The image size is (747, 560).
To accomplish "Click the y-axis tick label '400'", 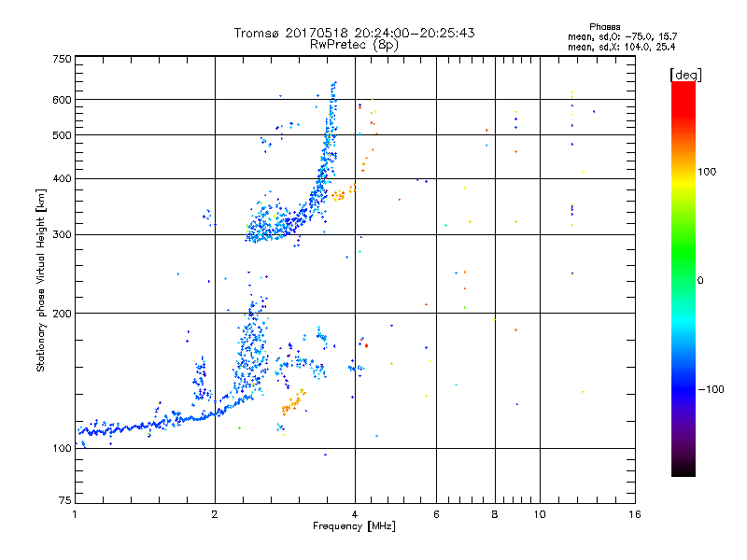I will pos(62,178).
